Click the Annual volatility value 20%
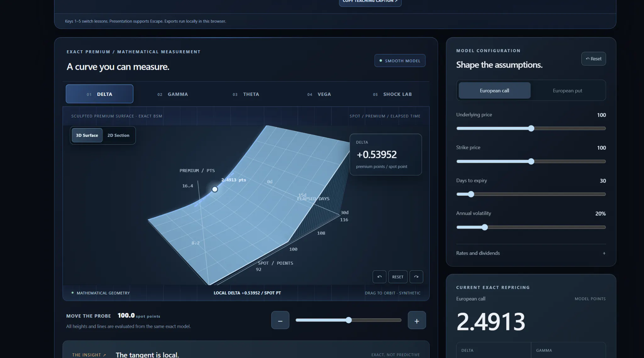The width and height of the screenshot is (644, 358). pyautogui.click(x=601, y=213)
